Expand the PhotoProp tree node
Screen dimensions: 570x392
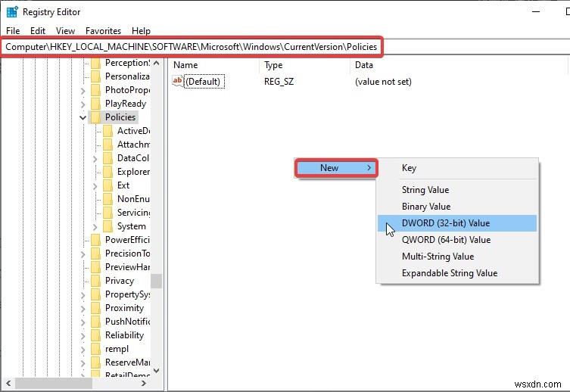click(83, 91)
